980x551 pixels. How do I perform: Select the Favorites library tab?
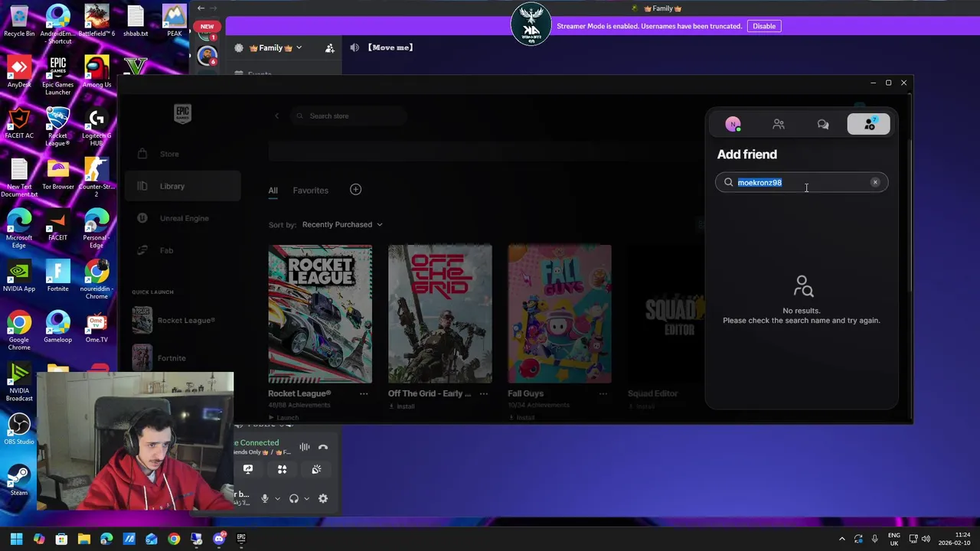[310, 190]
